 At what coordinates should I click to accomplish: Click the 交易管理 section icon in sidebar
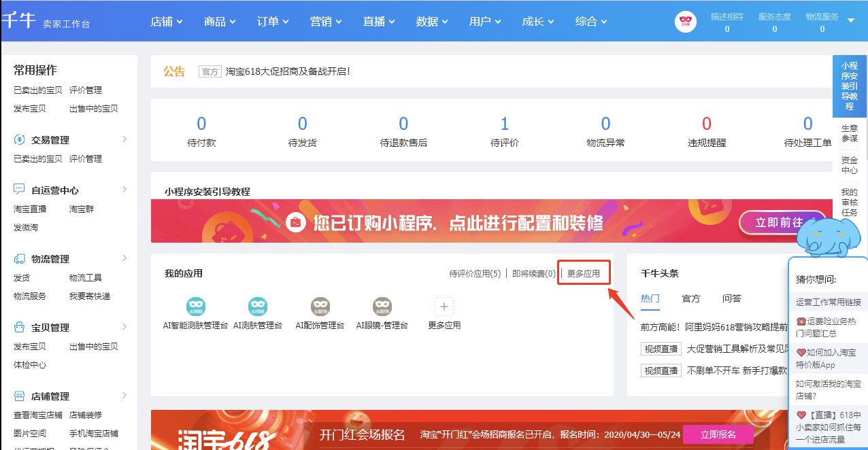coord(20,140)
